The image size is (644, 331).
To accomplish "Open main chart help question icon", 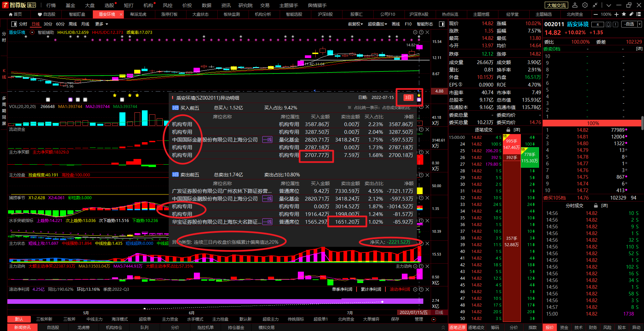I will click(x=421, y=33).
